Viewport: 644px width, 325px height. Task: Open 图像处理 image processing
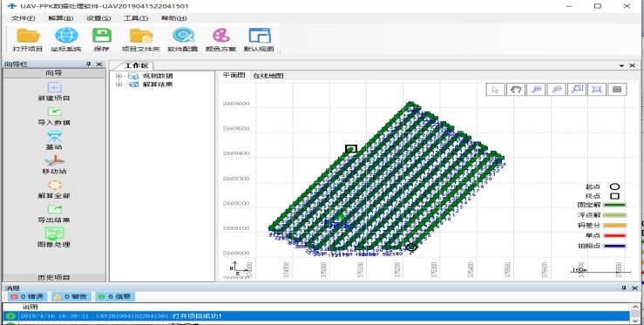click(x=54, y=238)
